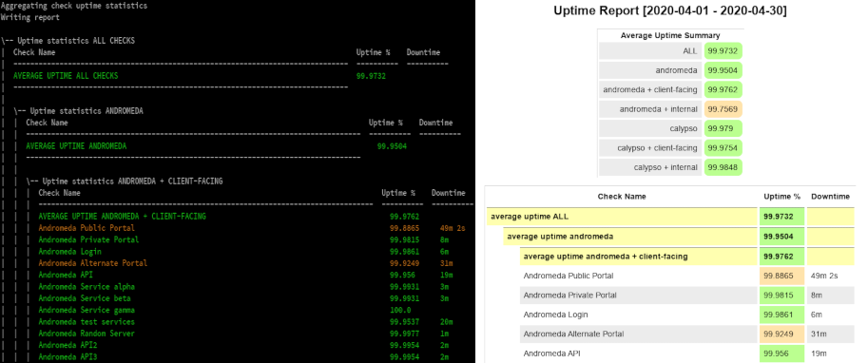Screen dimensions: 868x363
Task: Select the 100.0 uptime value
Action: (400, 311)
